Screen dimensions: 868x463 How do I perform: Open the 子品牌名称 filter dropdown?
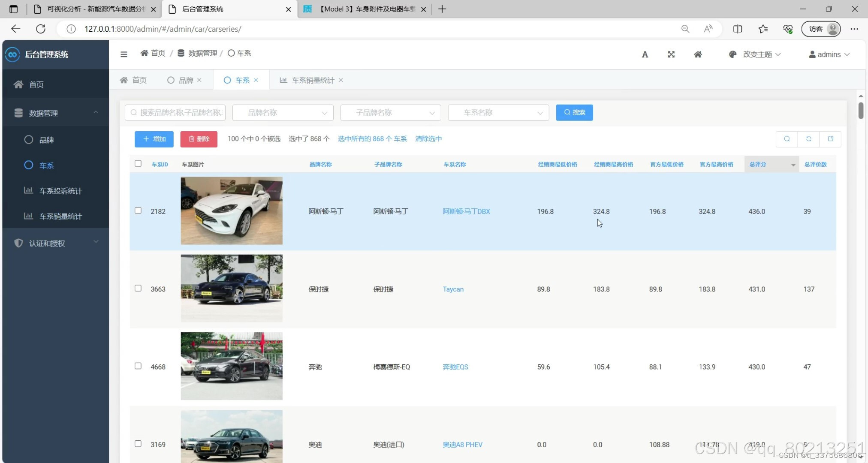point(390,113)
